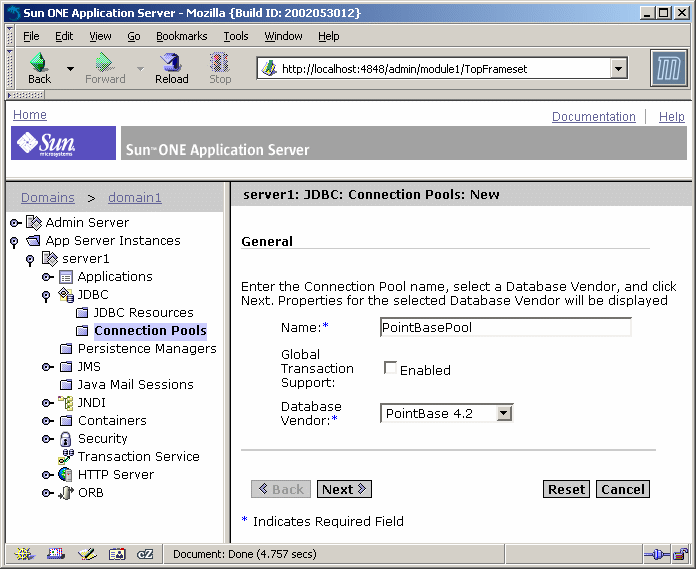This screenshot has width=696, height=569.
Task: Click the Persistence Managers folder icon
Action: click(66, 349)
